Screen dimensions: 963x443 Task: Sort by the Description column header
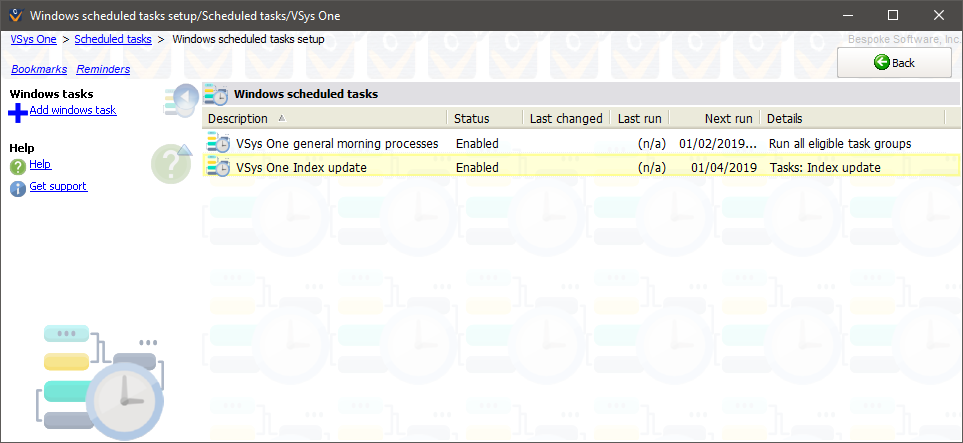click(x=240, y=119)
